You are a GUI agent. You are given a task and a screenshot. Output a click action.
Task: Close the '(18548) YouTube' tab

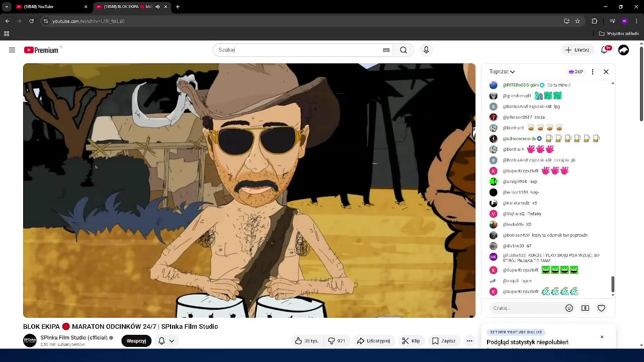pyautogui.click(x=86, y=7)
